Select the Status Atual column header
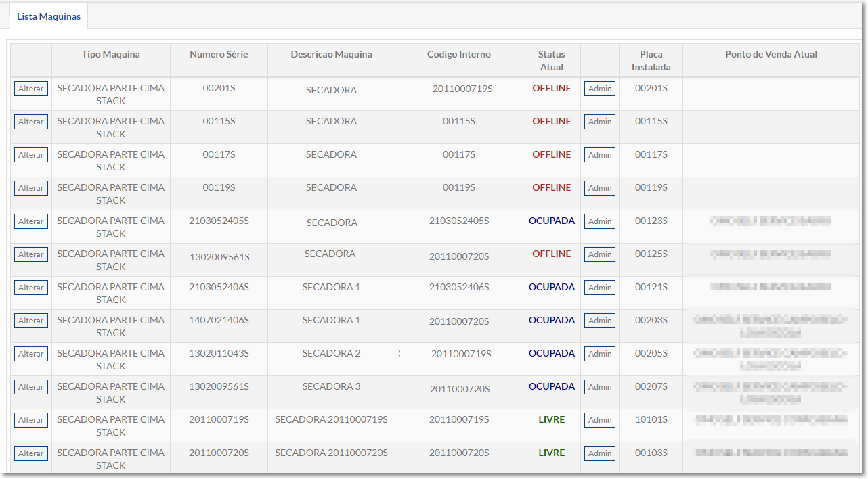868x479 pixels. [551, 61]
